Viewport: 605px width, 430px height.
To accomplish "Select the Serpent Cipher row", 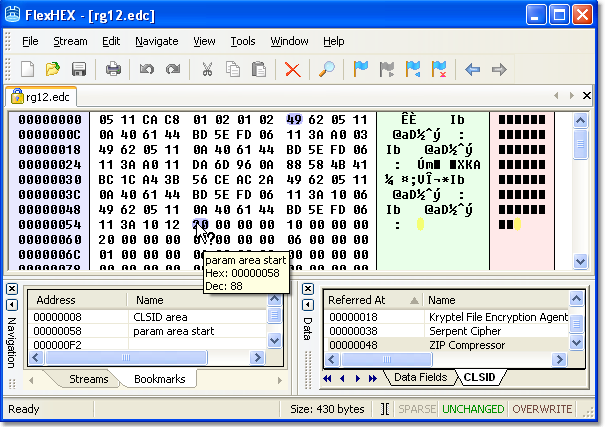I will pyautogui.click(x=447, y=331).
